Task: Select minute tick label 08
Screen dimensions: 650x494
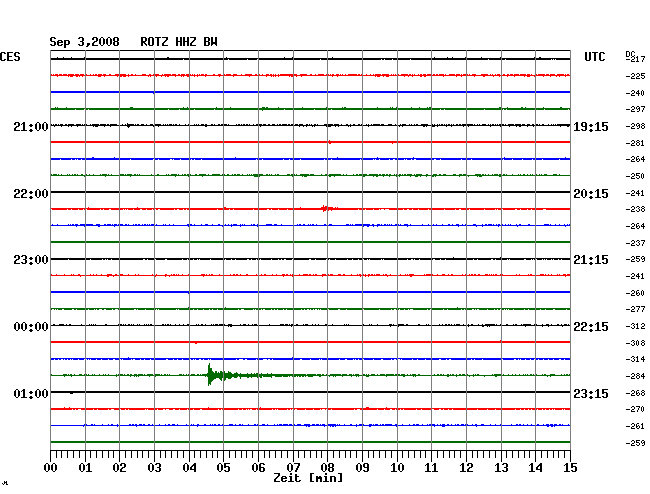Action: coord(327,468)
